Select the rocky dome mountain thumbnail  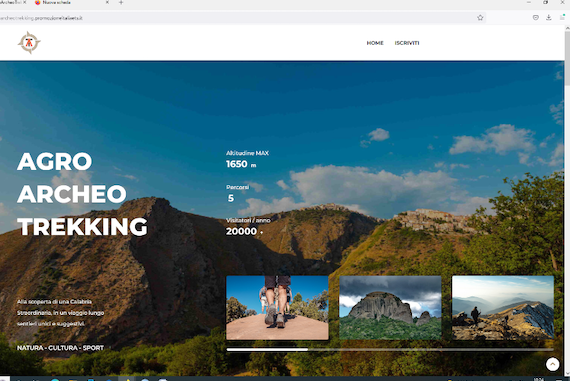click(x=390, y=308)
